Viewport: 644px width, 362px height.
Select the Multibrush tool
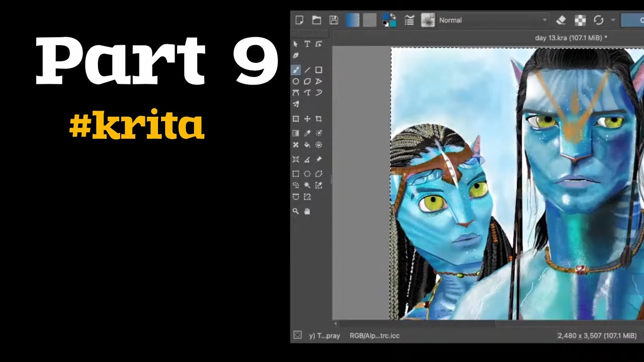pos(296,104)
